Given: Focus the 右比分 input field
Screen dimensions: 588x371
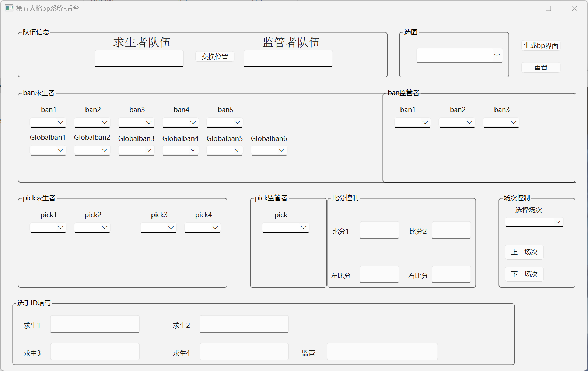Looking at the screenshot, I should 451,274.
